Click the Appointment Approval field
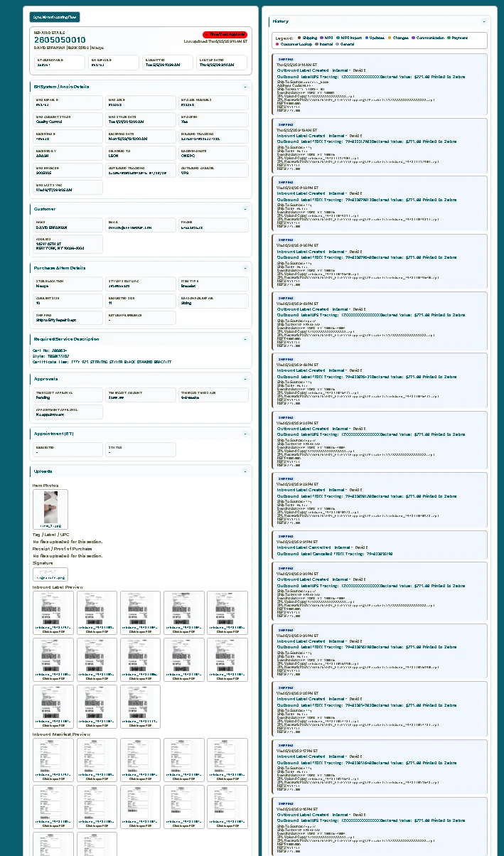Screen dimensions: 504x856 (x=68, y=412)
